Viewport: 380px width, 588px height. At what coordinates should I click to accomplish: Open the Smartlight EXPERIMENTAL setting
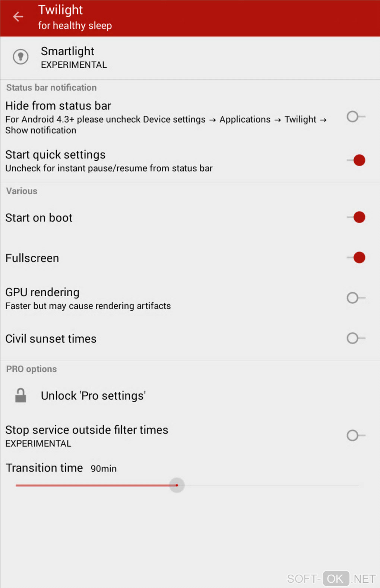(x=74, y=57)
